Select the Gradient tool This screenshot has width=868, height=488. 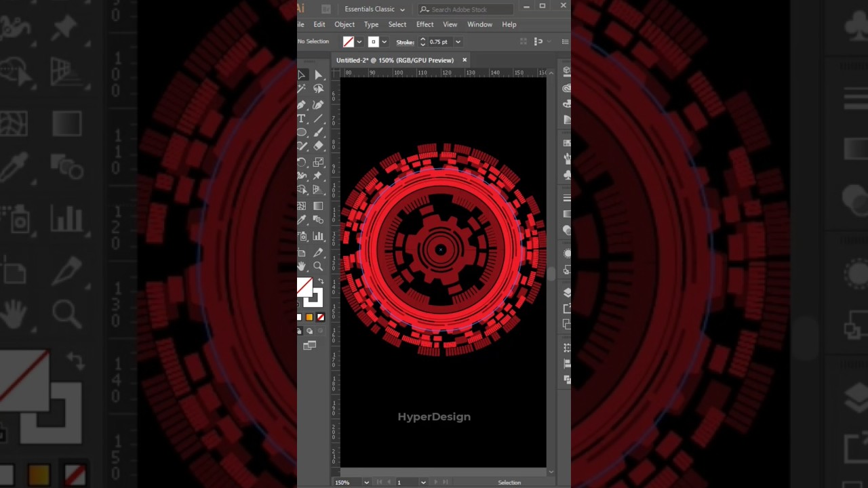(x=319, y=206)
